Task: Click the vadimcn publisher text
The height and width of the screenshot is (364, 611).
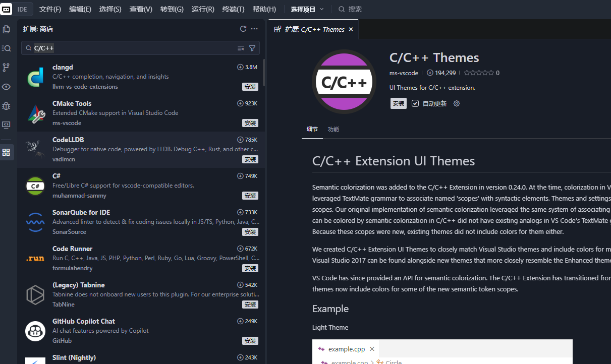Action: tap(63, 159)
